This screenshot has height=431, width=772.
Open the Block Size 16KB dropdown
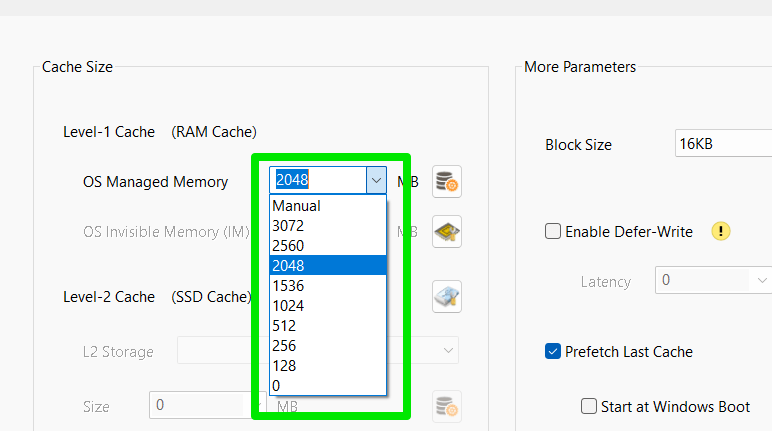coord(724,144)
